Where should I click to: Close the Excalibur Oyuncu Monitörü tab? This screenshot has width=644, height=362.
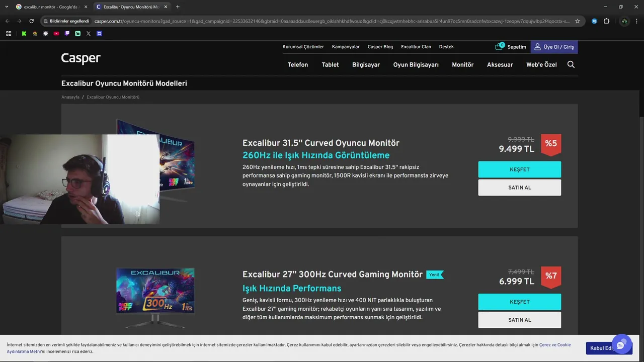pyautogui.click(x=166, y=7)
